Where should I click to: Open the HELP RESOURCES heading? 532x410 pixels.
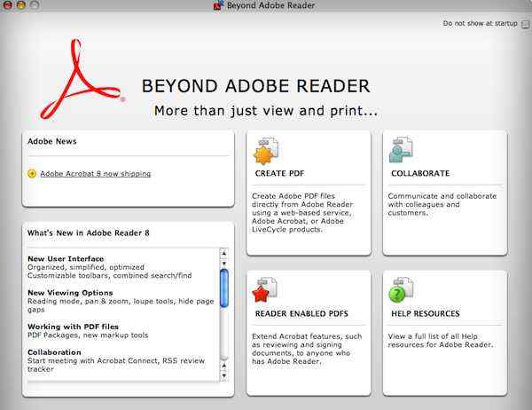(426, 313)
